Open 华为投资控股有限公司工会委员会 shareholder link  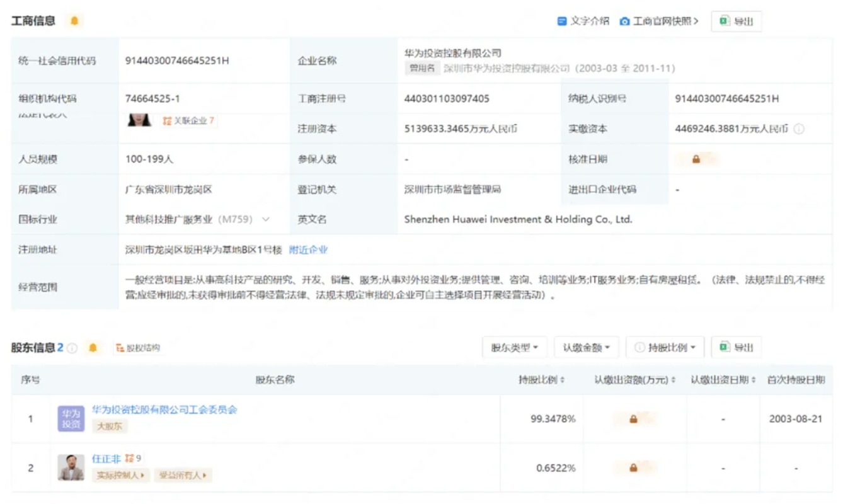164,409
